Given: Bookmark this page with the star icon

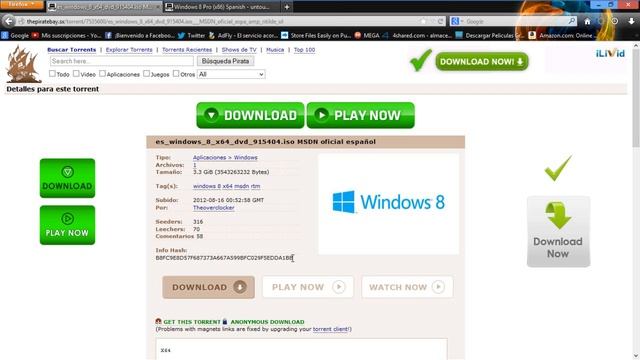Looking at the screenshot, I should (x=423, y=21).
